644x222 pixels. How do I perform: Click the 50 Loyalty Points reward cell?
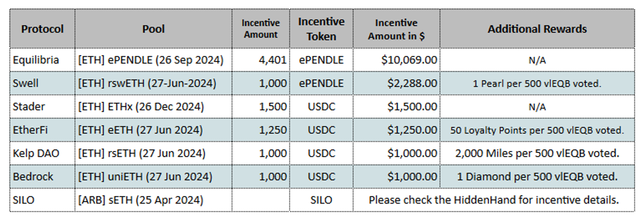point(537,130)
